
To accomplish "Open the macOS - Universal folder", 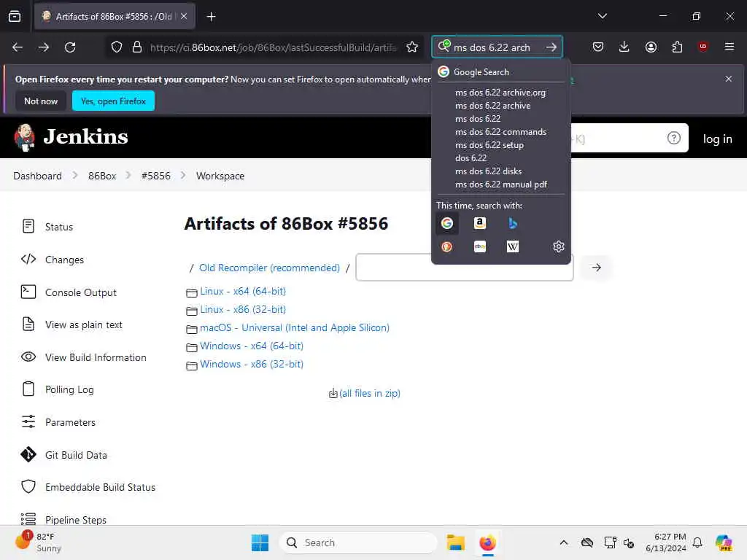I will click(x=295, y=327).
